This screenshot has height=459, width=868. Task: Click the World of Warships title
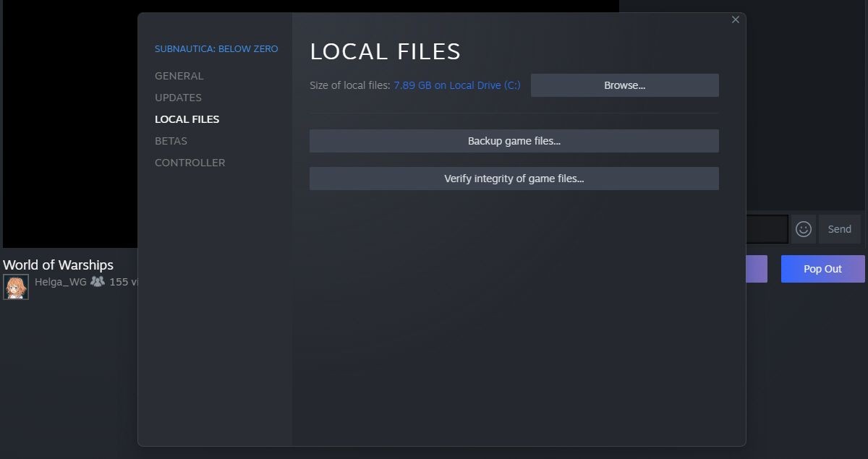(58, 265)
